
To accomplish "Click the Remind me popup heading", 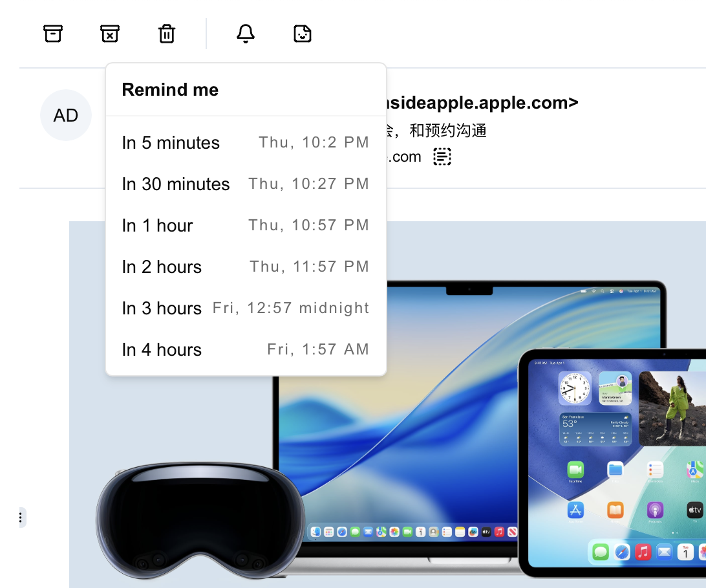I will [170, 90].
